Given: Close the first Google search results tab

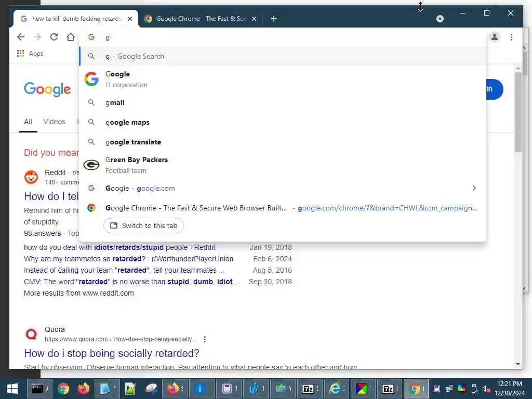Looking at the screenshot, I should click(x=130, y=19).
